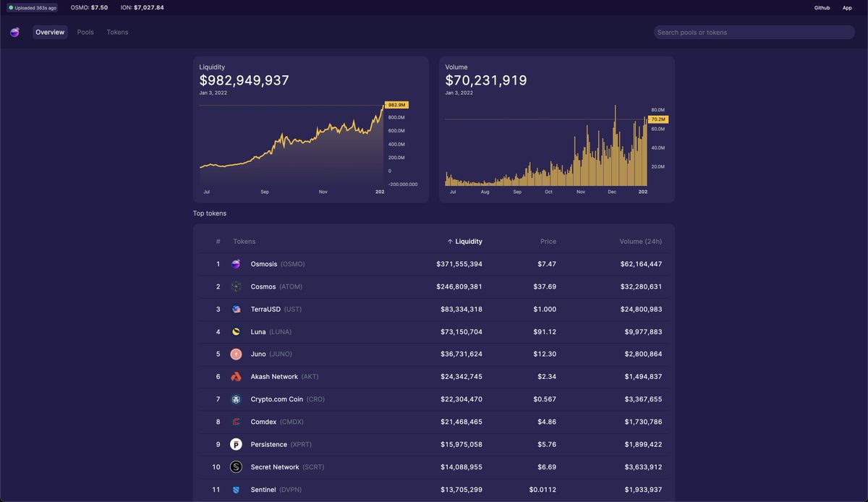This screenshot has height=502, width=868.
Task: Click Sentinel price value $0.0112
Action: 542,490
